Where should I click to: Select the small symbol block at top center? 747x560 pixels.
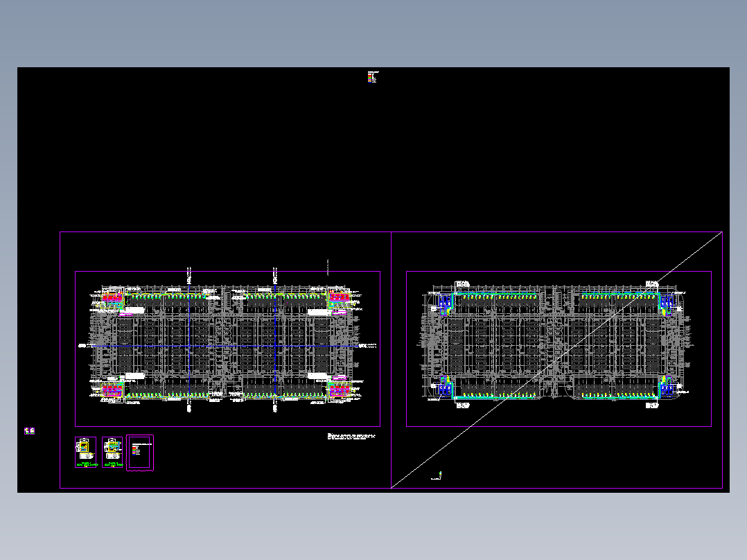[371, 78]
